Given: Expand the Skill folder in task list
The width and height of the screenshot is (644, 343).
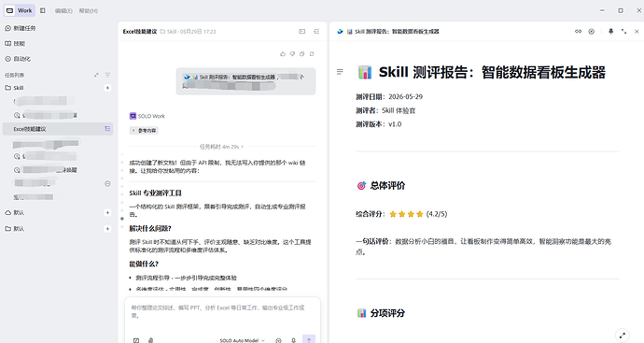Looking at the screenshot, I should pyautogui.click(x=14, y=88).
